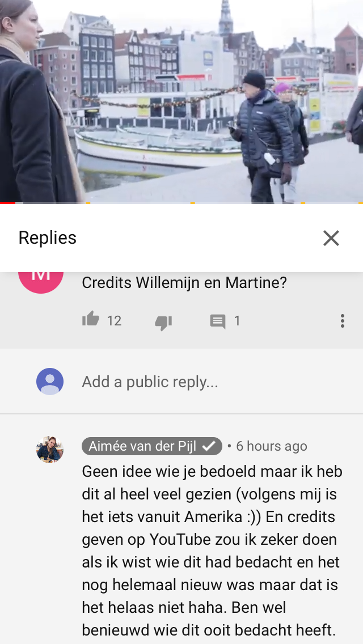Tap the verified checkmark beside Aimée's name

point(209,446)
